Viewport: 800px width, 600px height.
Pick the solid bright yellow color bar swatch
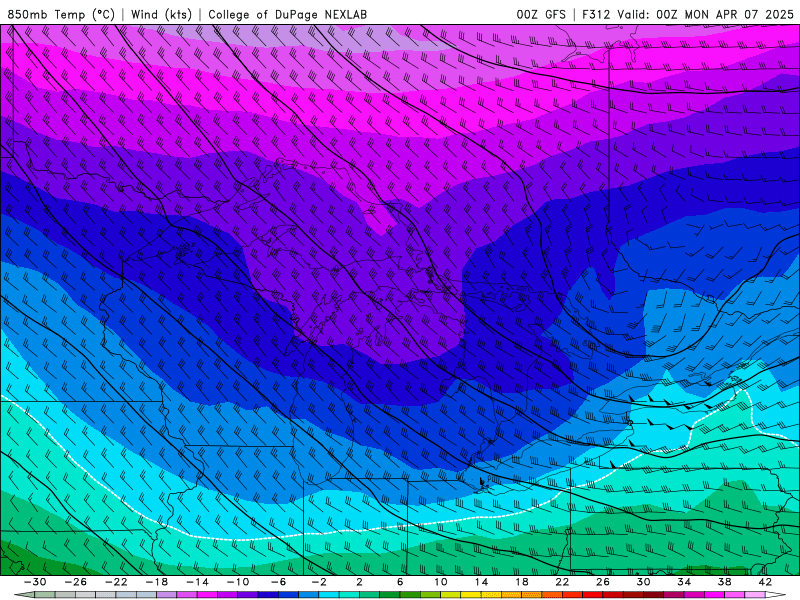click(471, 594)
